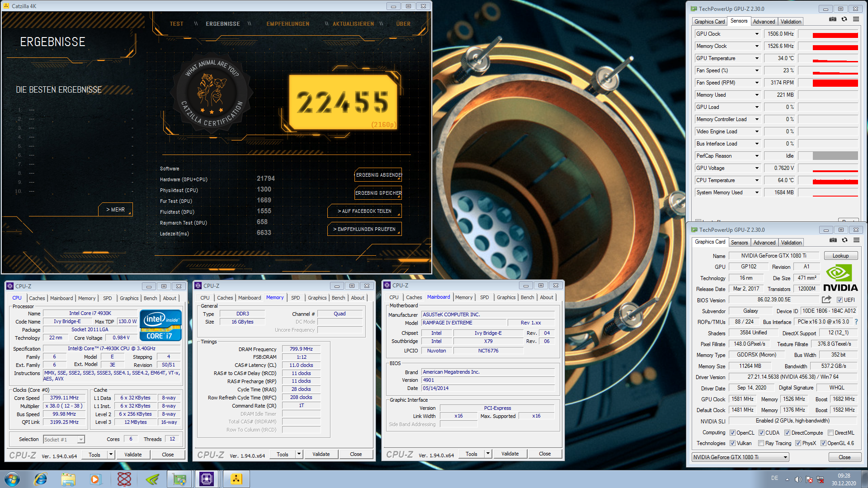Switch to GPU-Z taskbar icon

coord(179,479)
